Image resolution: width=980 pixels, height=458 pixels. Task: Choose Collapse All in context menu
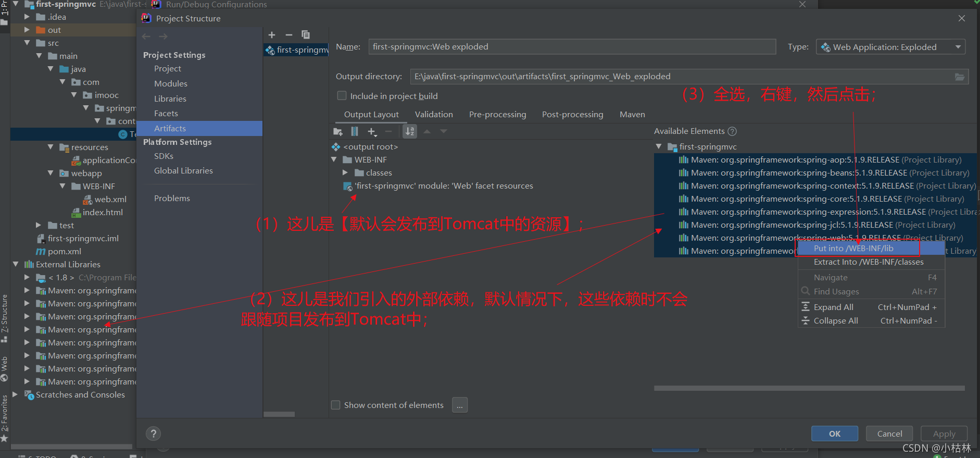tap(871, 321)
